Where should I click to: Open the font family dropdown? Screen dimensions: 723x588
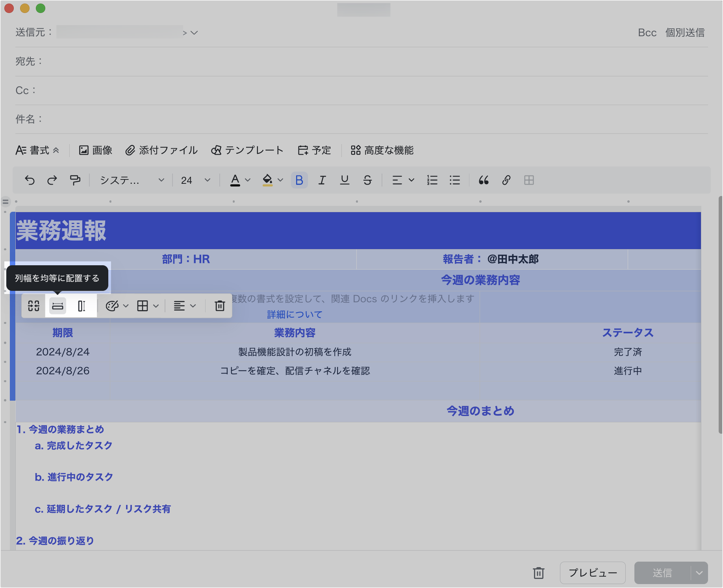click(x=132, y=180)
